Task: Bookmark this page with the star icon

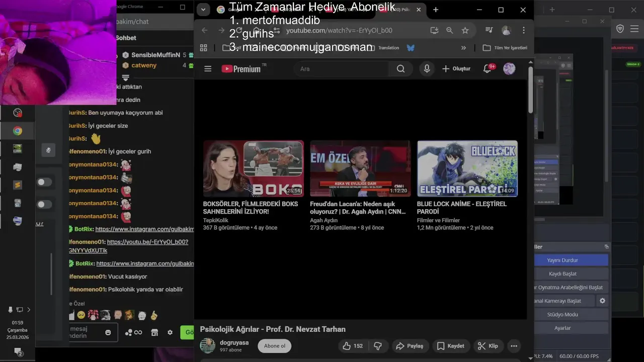Action: (465, 30)
